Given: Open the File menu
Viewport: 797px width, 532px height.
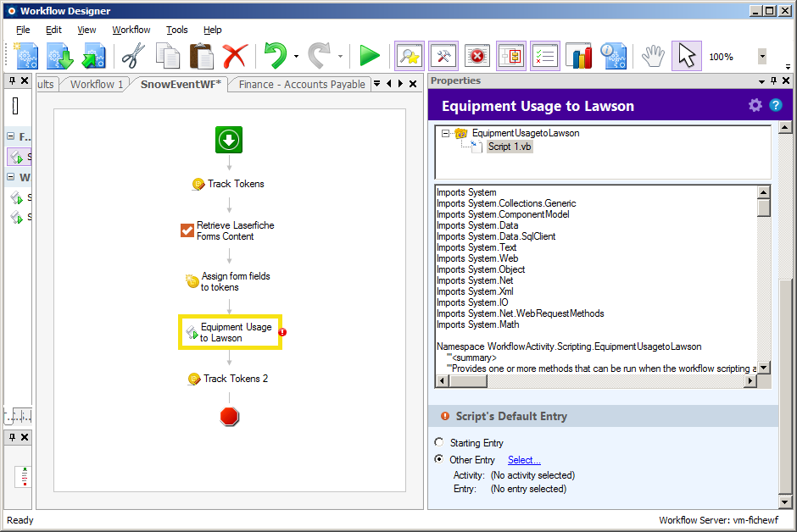Looking at the screenshot, I should click(23, 30).
